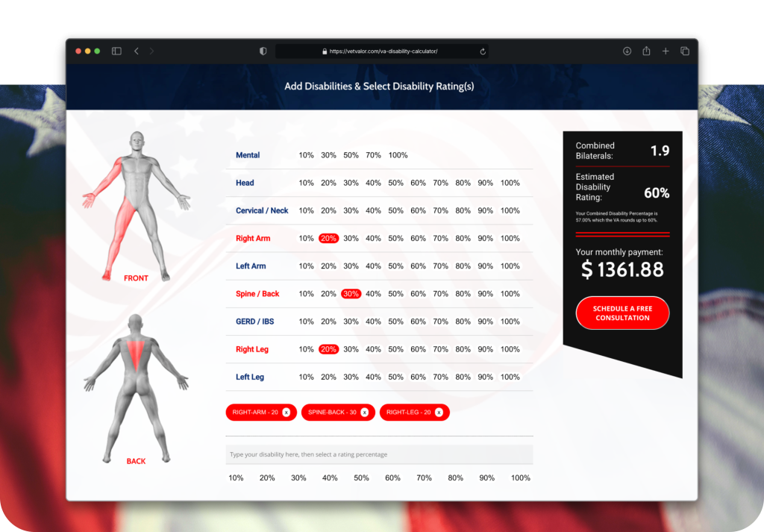Show tab overview icon
The width and height of the screenshot is (764, 532).
point(685,51)
